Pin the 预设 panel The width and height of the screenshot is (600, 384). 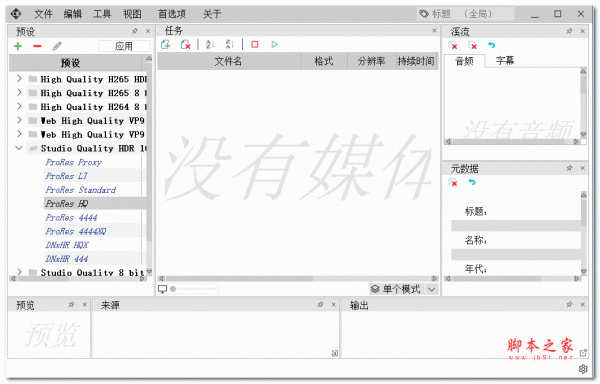coord(135,31)
